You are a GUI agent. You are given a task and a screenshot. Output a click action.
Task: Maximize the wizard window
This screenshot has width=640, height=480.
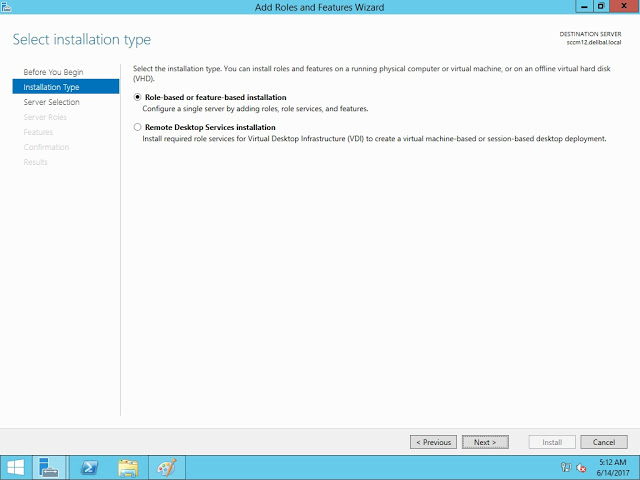599,6
